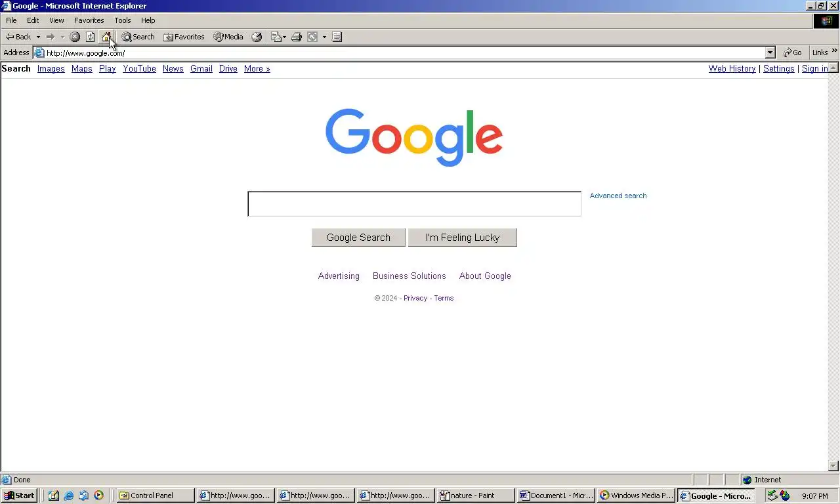This screenshot has width=840, height=504.
Task: Open the Favorites menu in menu bar
Action: pyautogui.click(x=89, y=20)
